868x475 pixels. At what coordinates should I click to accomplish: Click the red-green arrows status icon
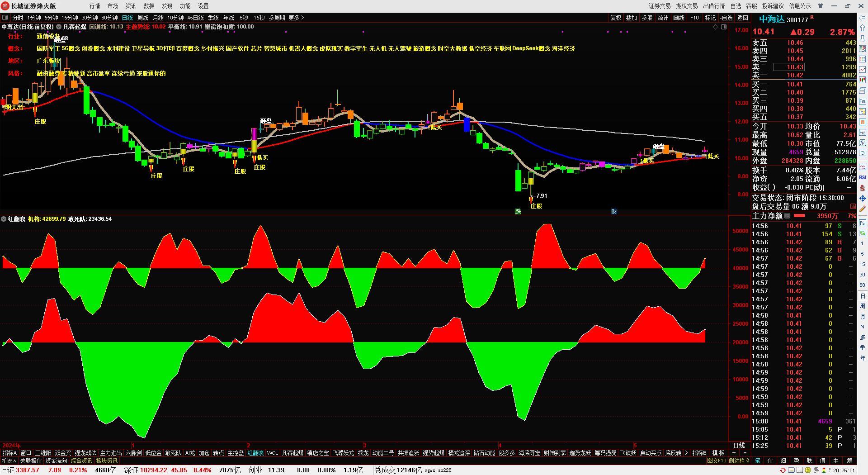coord(824,470)
